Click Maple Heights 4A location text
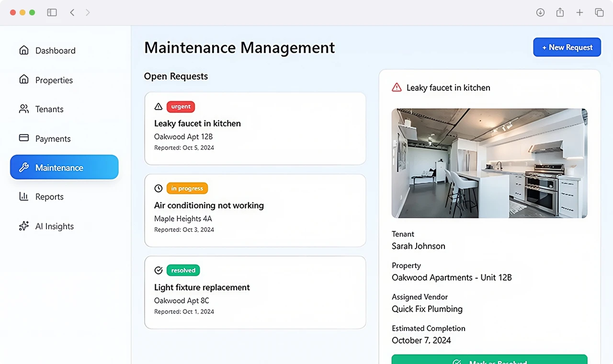This screenshot has width=613, height=364. pyautogui.click(x=183, y=218)
